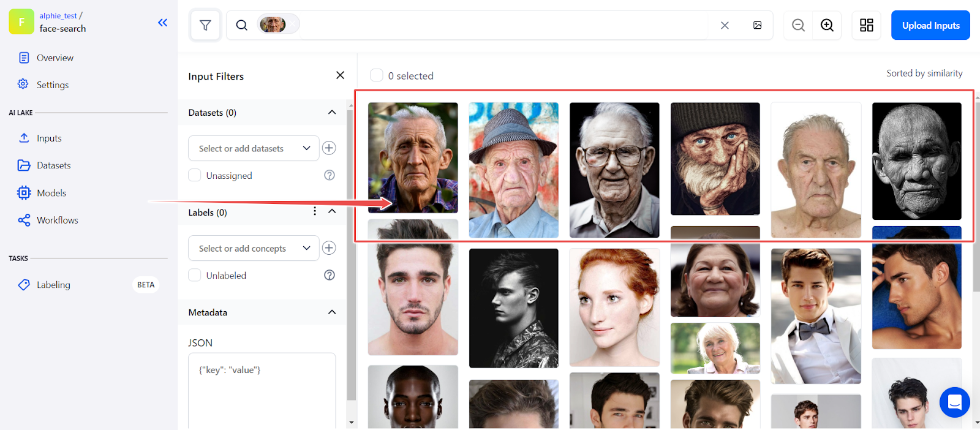The image size is (980, 430).
Task: Switch to grid layout view icon
Action: tap(866, 25)
